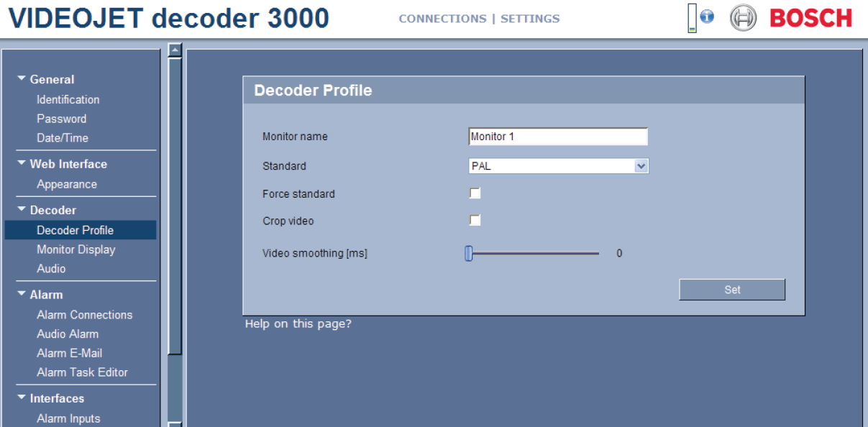
Task: Open Alarm Connections settings
Action: point(85,315)
